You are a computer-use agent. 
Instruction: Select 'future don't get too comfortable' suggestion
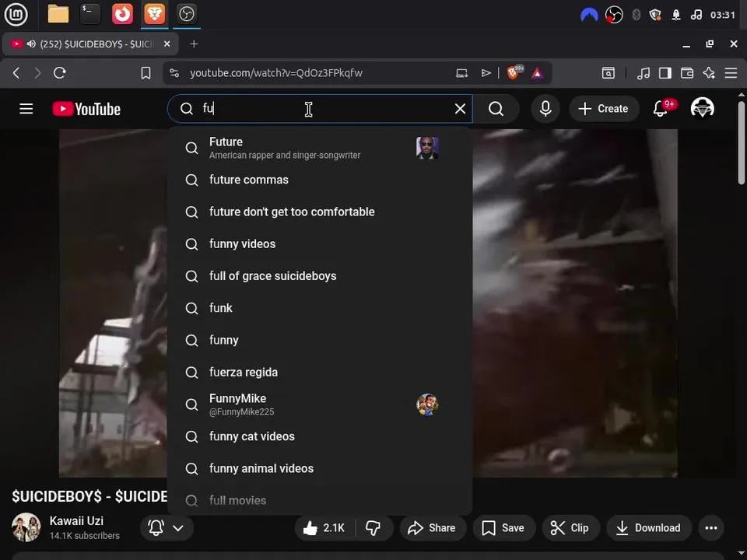[x=320, y=212]
